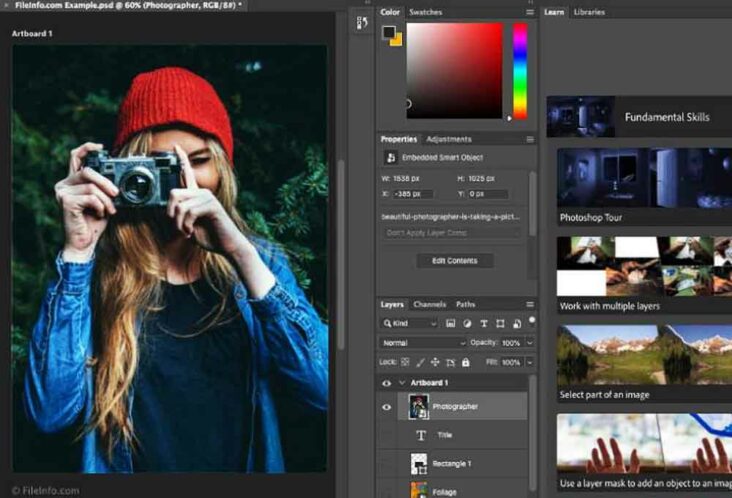The image size is (732, 498).
Task: Click the foreground color swatch (black)
Action: point(388,32)
